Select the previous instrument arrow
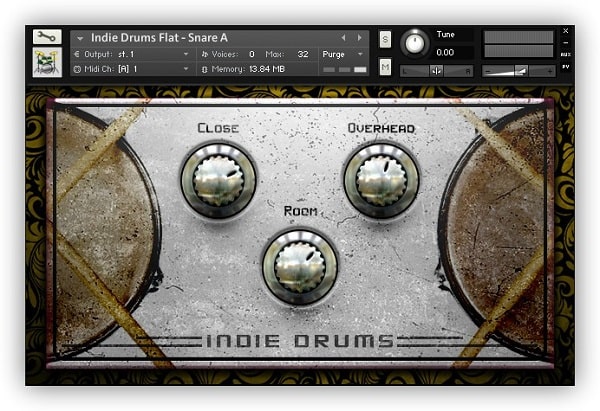This screenshot has height=411, width=600. coord(344,37)
